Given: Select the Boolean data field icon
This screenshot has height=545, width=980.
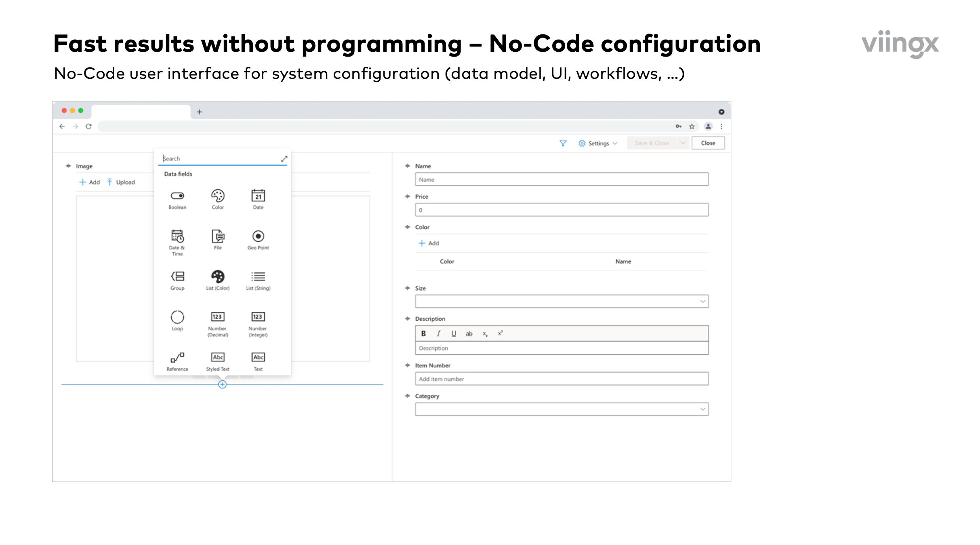Looking at the screenshot, I should 177,196.
